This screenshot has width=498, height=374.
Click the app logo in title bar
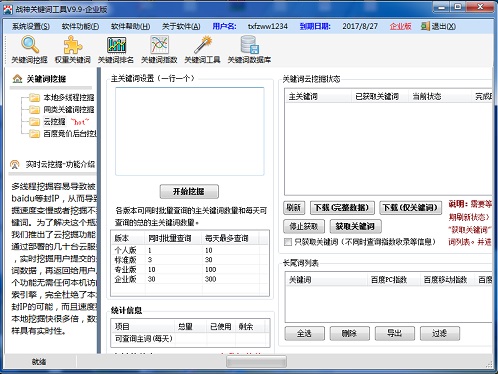(8, 9)
